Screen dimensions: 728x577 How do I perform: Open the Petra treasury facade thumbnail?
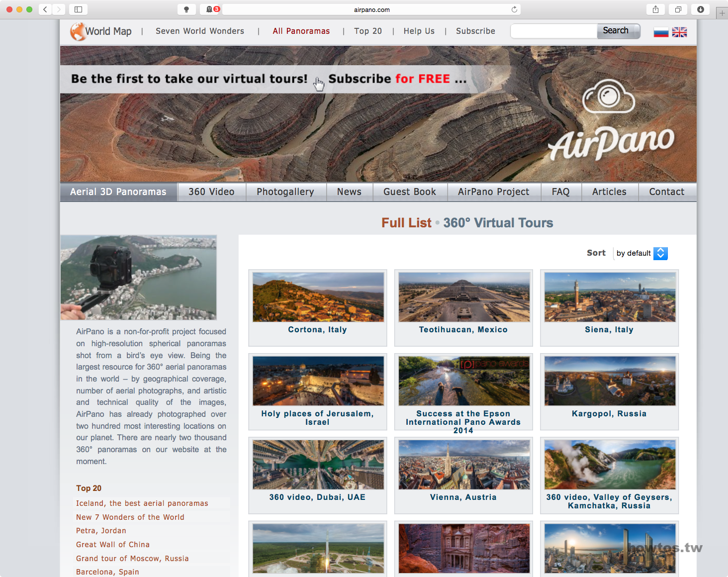pos(464,548)
